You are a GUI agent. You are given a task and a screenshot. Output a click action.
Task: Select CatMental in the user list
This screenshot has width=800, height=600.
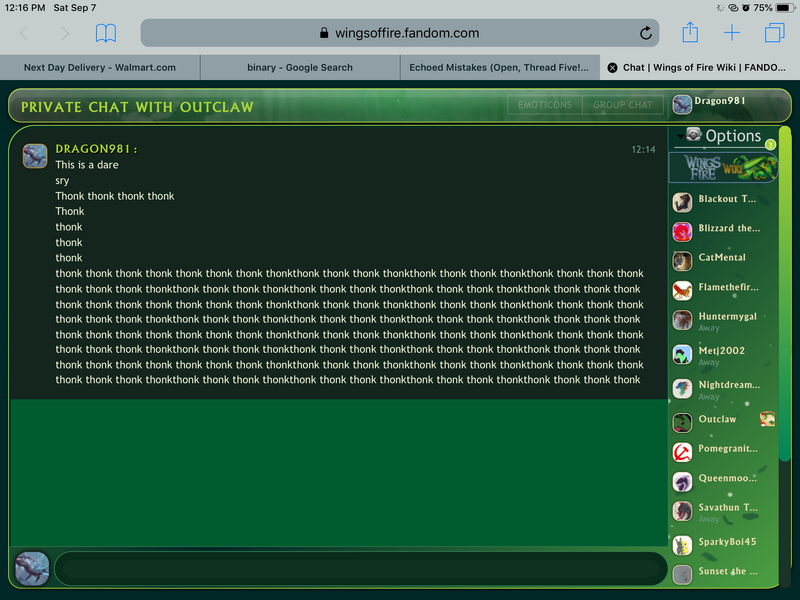click(x=723, y=258)
